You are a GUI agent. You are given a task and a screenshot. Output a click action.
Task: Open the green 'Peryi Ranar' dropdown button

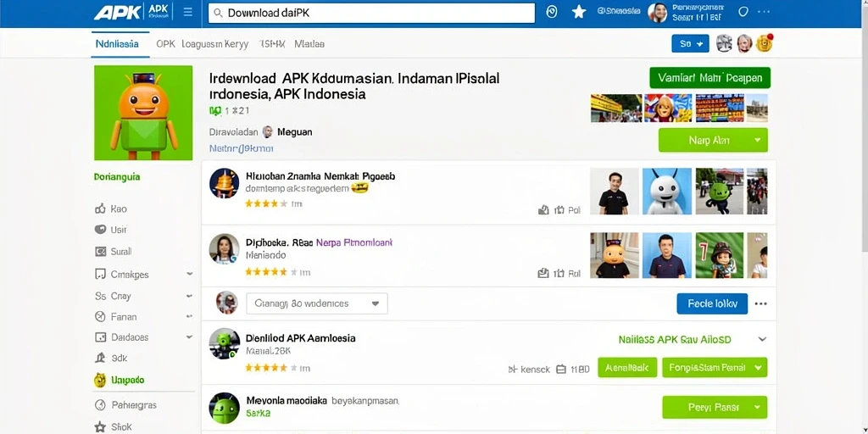[x=715, y=407]
